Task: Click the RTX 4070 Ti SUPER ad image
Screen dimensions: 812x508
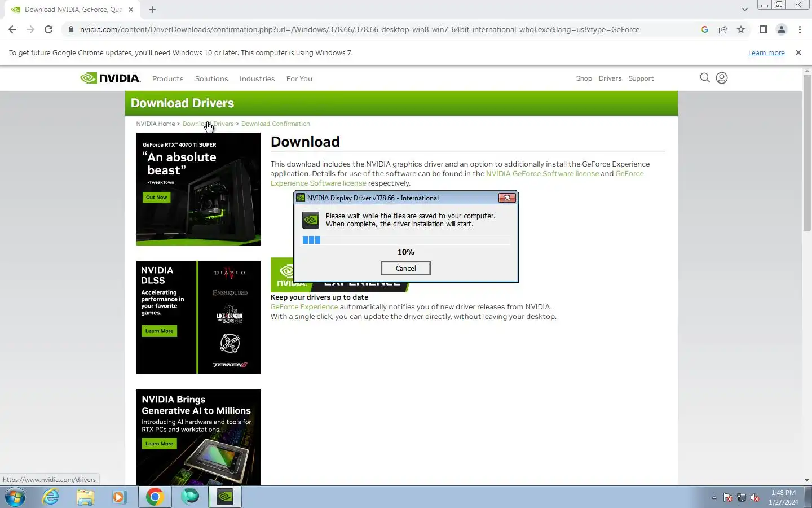Action: pos(198,189)
